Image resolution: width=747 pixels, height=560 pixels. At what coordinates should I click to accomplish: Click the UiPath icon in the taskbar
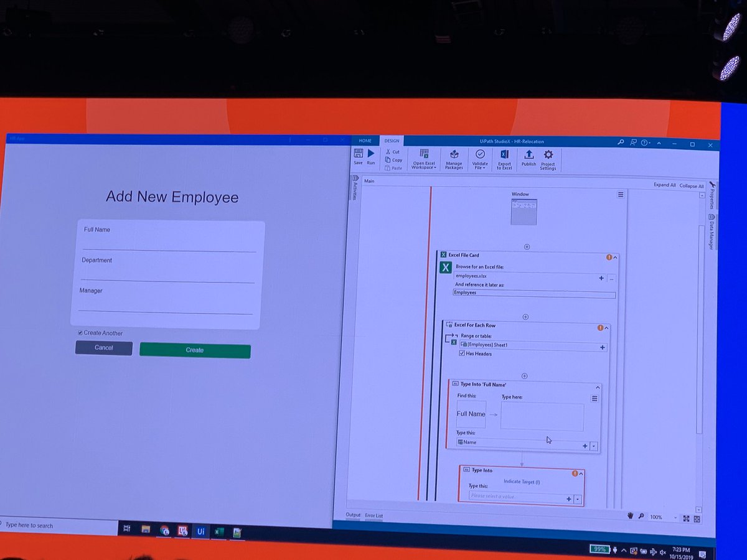(x=200, y=531)
